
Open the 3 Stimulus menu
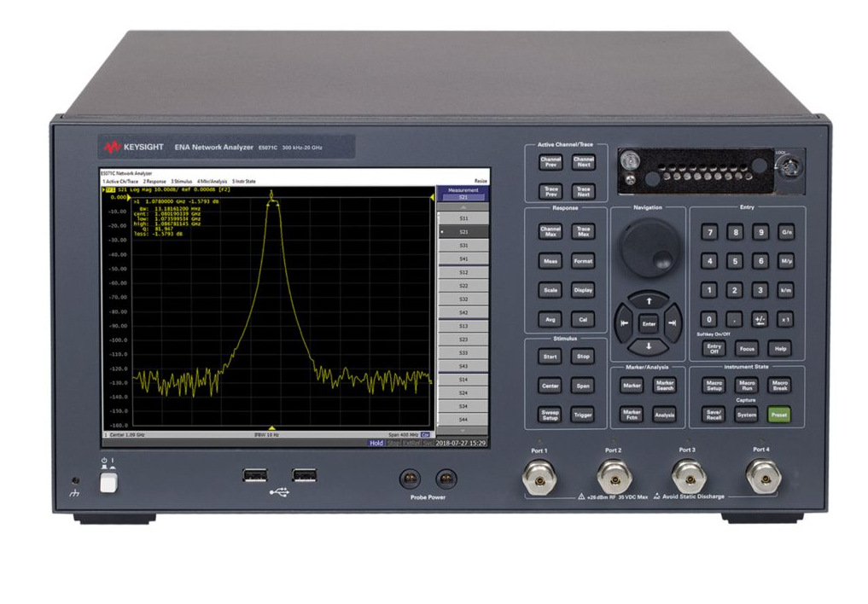(x=181, y=182)
